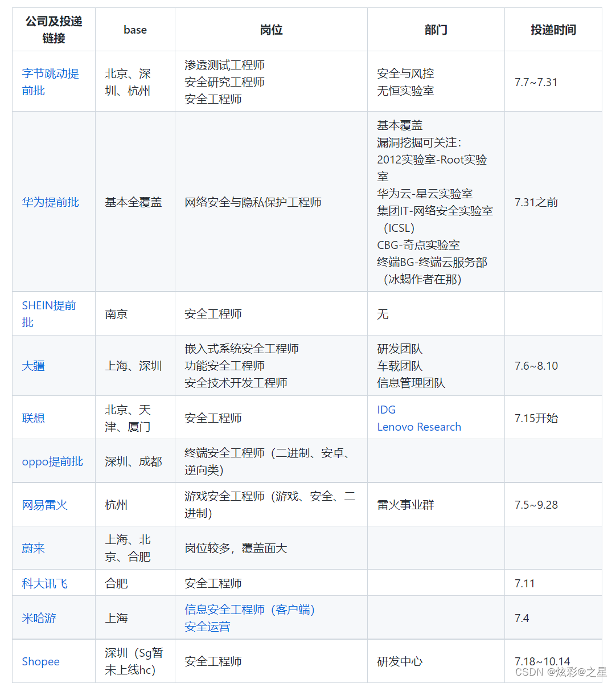Click the 终端BG-终端云服务部 text
616x683 pixels.
click(432, 262)
